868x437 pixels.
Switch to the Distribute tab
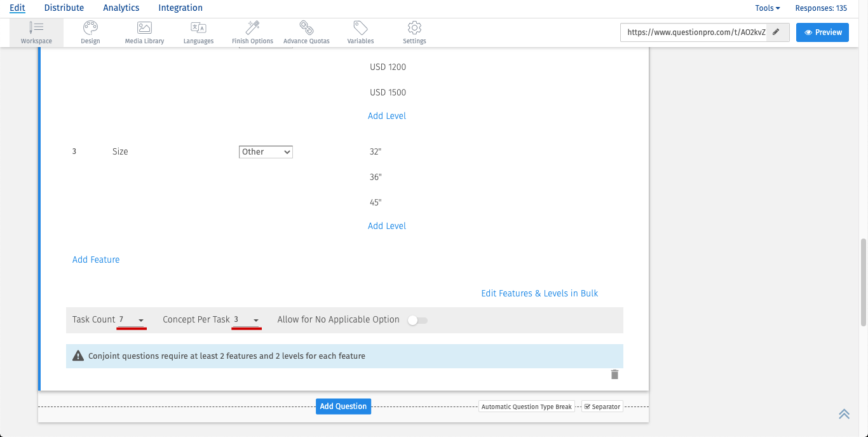(x=64, y=8)
